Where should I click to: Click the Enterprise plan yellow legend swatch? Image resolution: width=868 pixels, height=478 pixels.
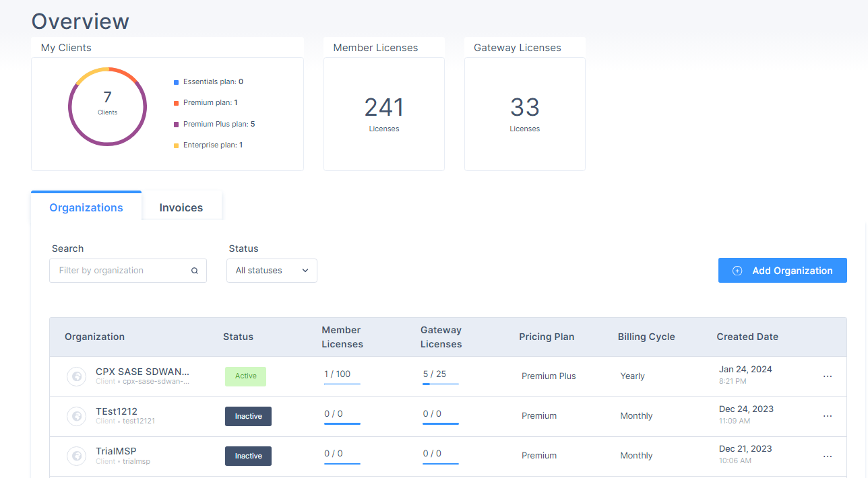pyautogui.click(x=177, y=145)
